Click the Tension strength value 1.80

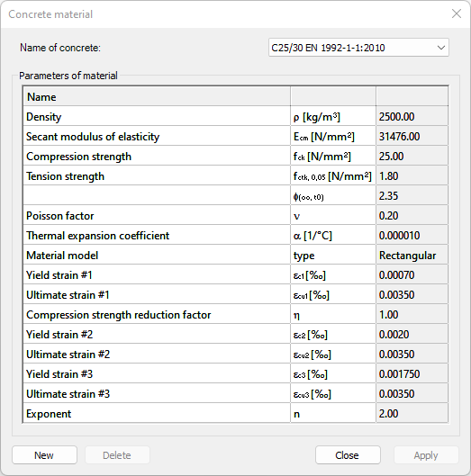pyautogui.click(x=412, y=175)
